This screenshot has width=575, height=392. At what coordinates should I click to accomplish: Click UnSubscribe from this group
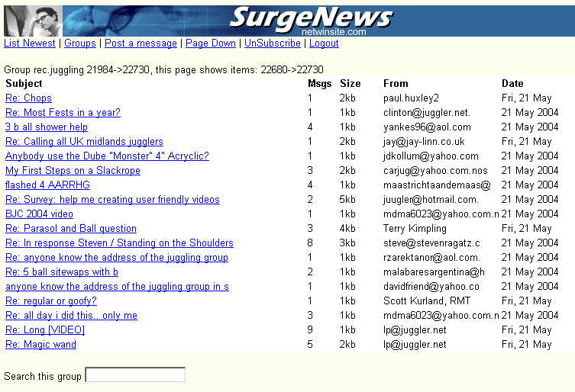pyautogui.click(x=273, y=43)
